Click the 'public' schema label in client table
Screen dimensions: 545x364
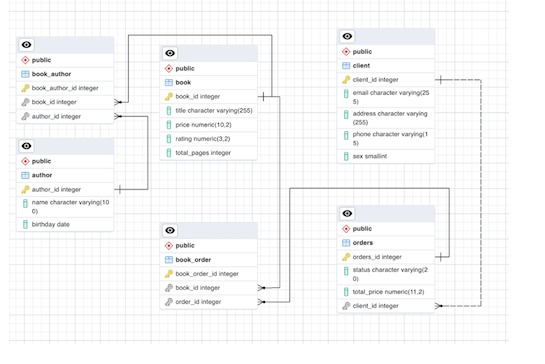[x=362, y=52]
